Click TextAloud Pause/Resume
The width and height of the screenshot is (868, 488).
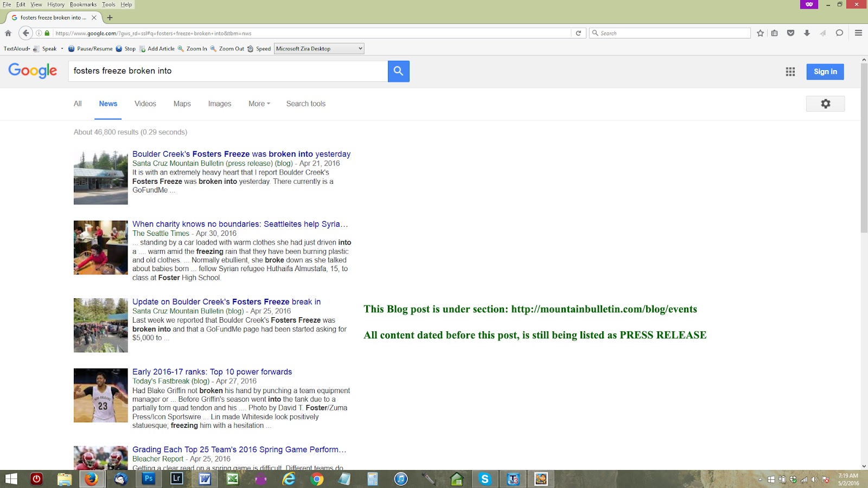tap(90, 49)
